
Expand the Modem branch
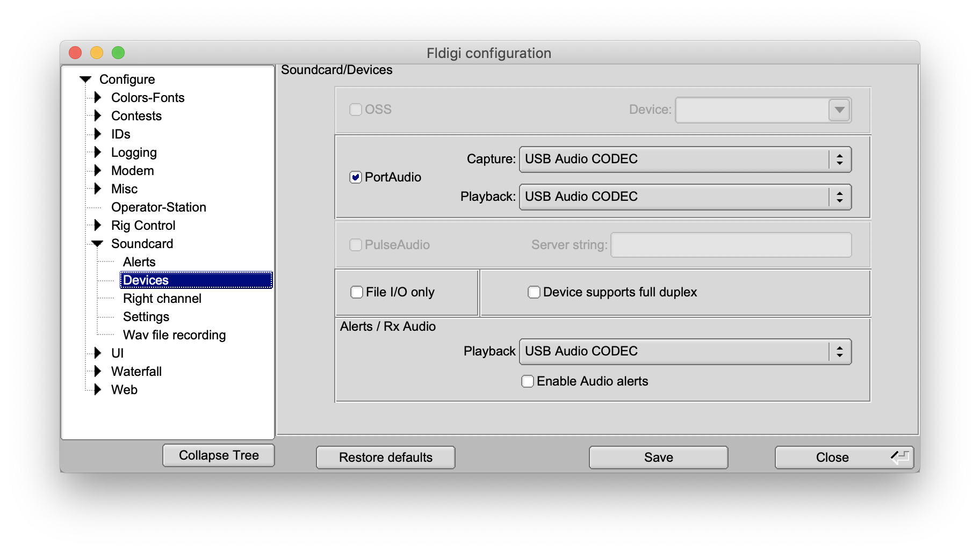pos(98,170)
